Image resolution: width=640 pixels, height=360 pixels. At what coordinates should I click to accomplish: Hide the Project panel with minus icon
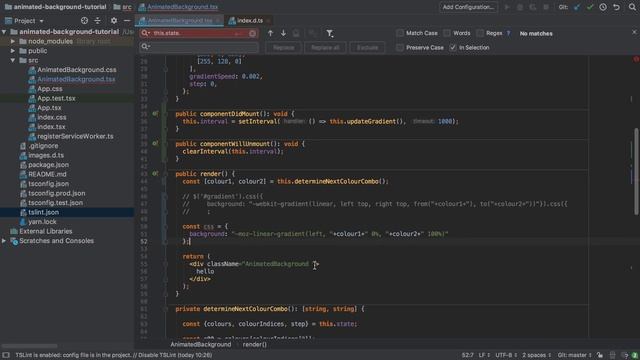(x=127, y=20)
